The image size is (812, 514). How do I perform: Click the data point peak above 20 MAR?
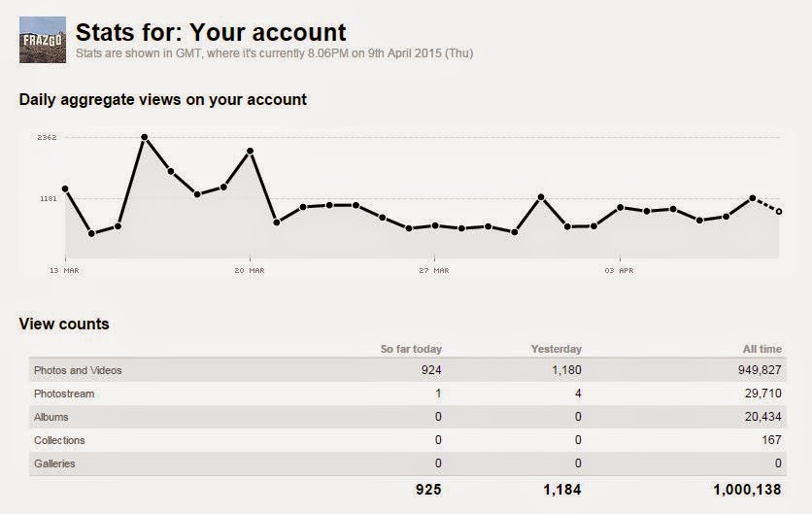pos(251,152)
